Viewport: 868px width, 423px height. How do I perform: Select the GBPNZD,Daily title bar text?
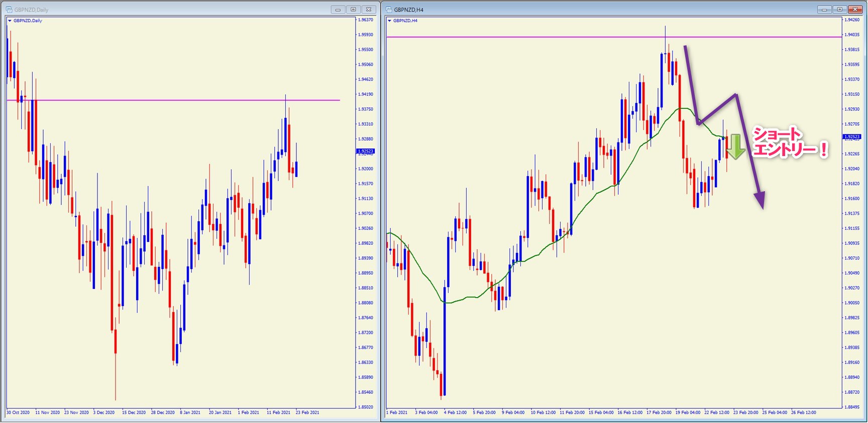(x=31, y=10)
